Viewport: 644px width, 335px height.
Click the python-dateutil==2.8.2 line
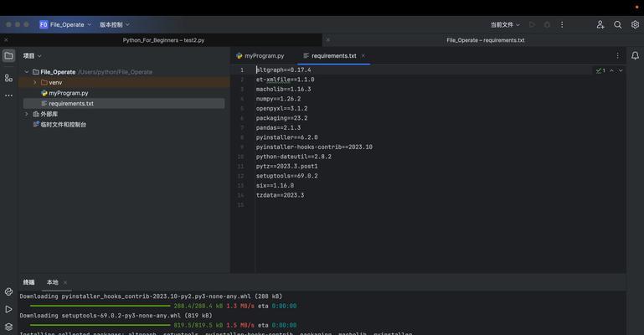[294, 157]
